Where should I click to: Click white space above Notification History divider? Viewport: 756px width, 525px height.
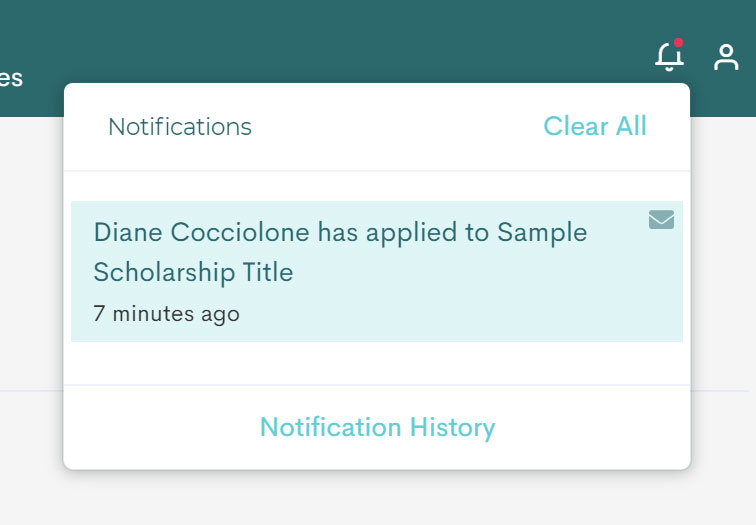click(x=377, y=363)
